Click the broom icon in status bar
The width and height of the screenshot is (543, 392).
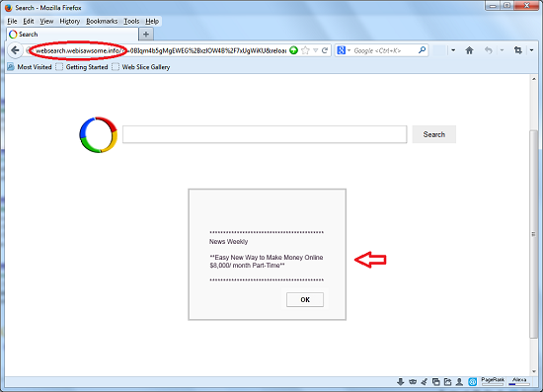425,382
